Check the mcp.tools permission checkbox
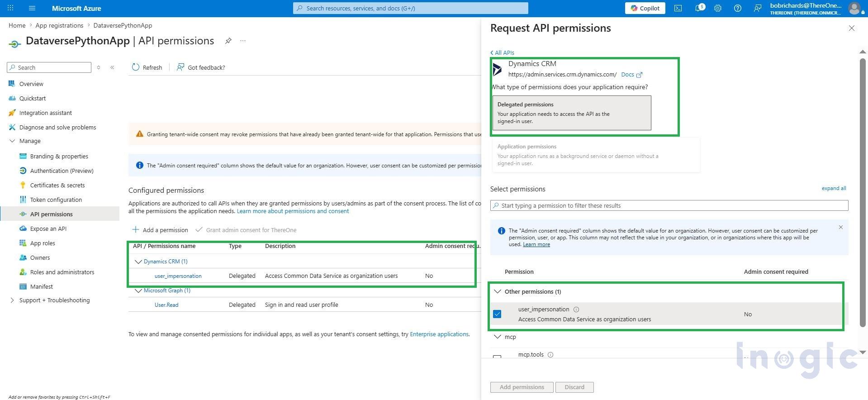The width and height of the screenshot is (868, 400). pos(497,357)
